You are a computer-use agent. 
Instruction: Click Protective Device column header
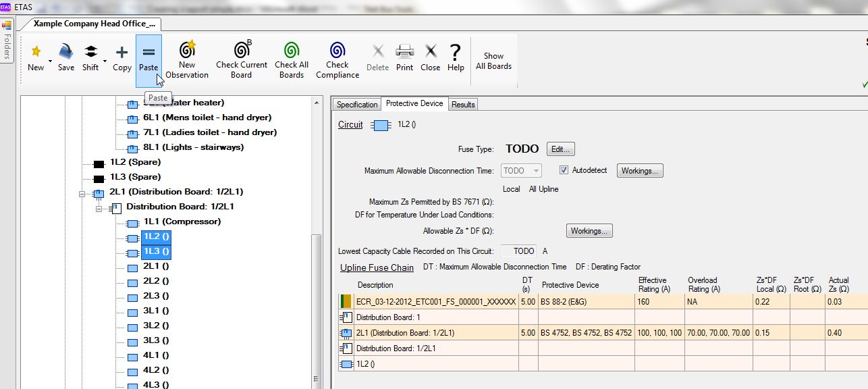point(570,285)
